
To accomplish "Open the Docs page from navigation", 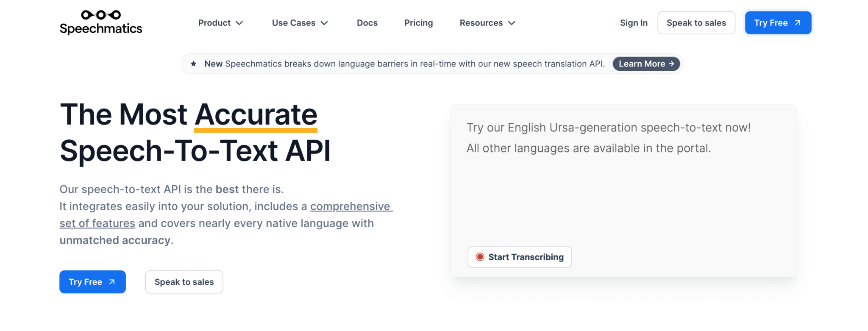I will [367, 23].
